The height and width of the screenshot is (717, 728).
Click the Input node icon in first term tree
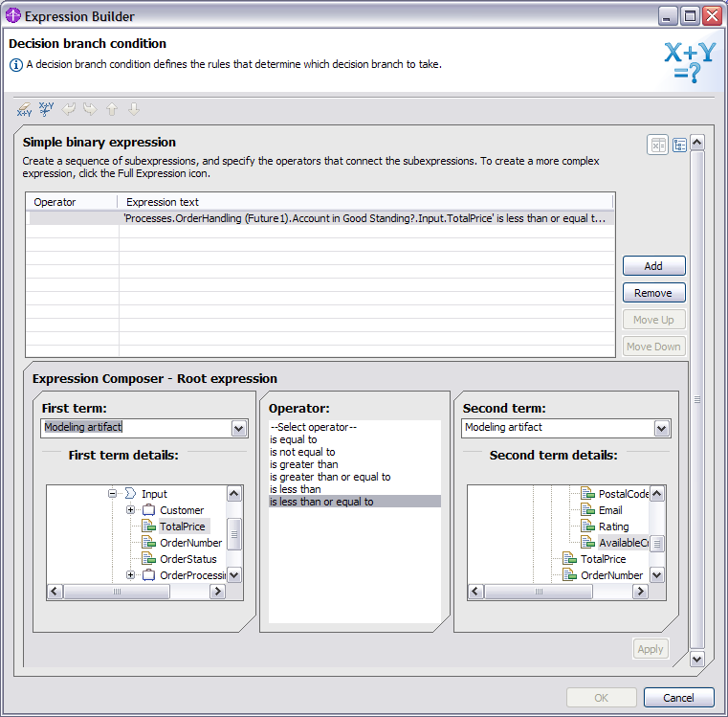129,494
